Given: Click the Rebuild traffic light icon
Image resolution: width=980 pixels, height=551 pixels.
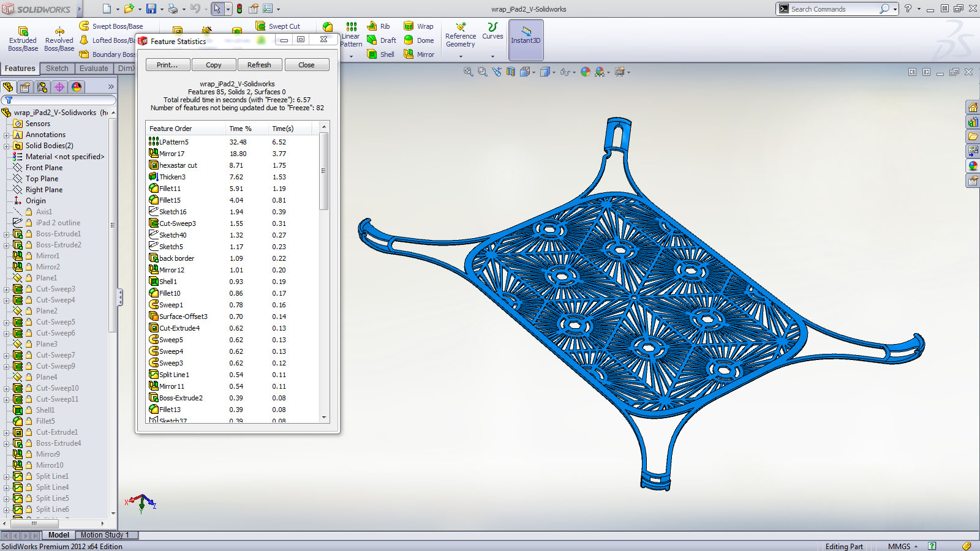Looking at the screenshot, I should pos(239,9).
